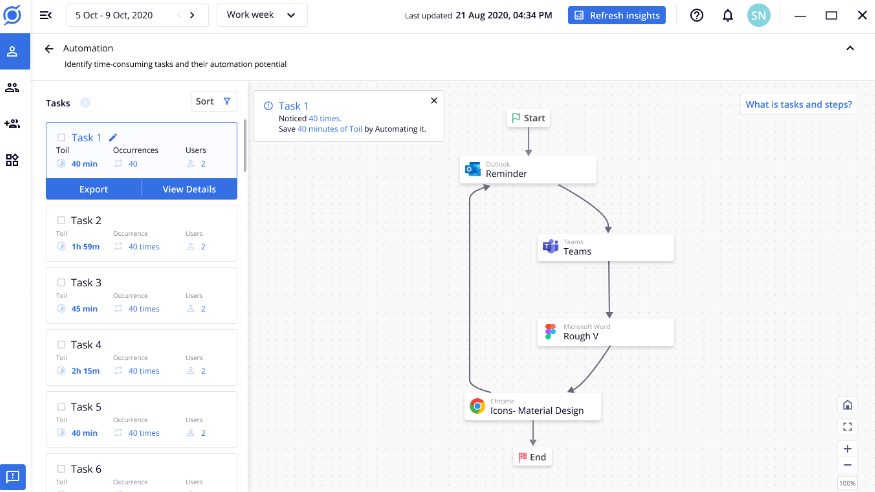Open the notifications bell
Screen dimensions: 875x492
(x=727, y=16)
